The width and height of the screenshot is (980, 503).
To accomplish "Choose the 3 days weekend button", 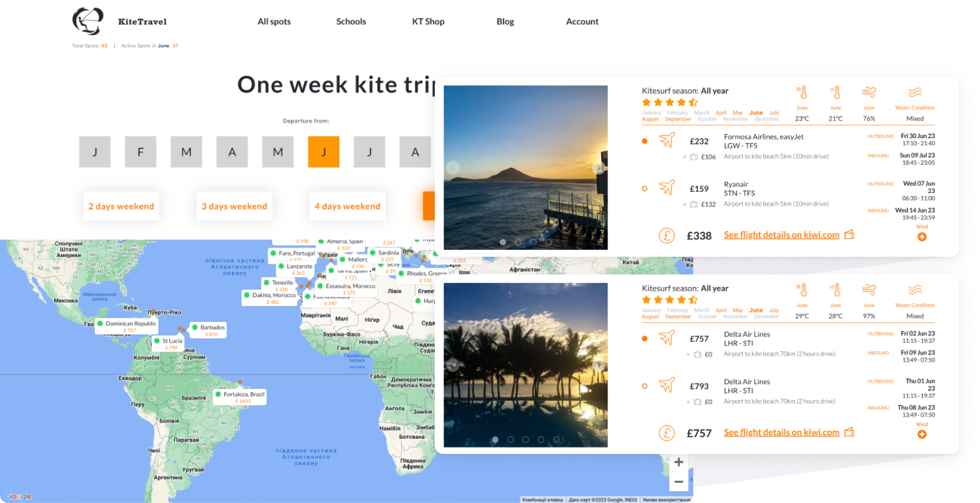I will point(235,206).
